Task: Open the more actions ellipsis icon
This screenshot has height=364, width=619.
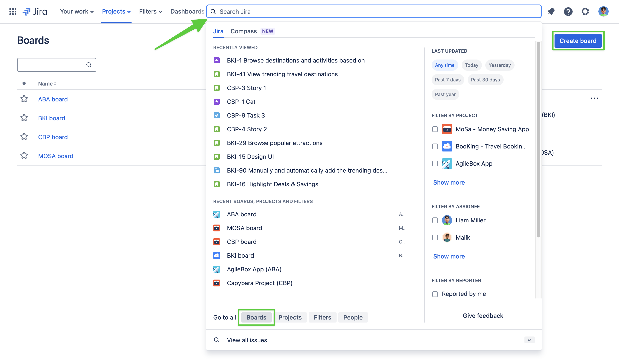Action: tap(594, 98)
